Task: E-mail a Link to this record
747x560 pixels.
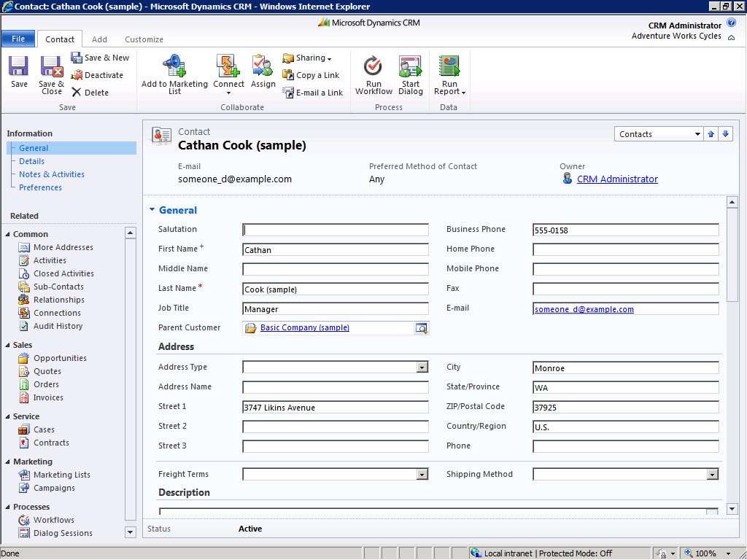Action: [313, 93]
